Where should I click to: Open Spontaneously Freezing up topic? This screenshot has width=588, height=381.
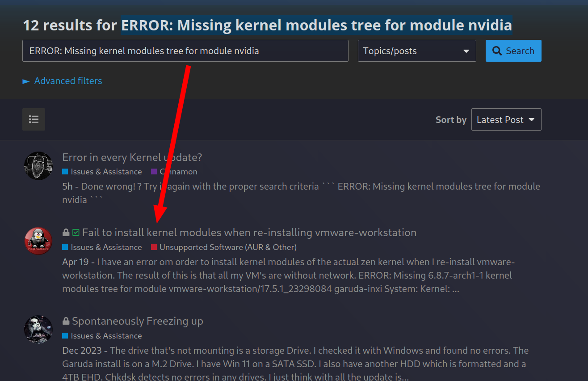pos(138,321)
